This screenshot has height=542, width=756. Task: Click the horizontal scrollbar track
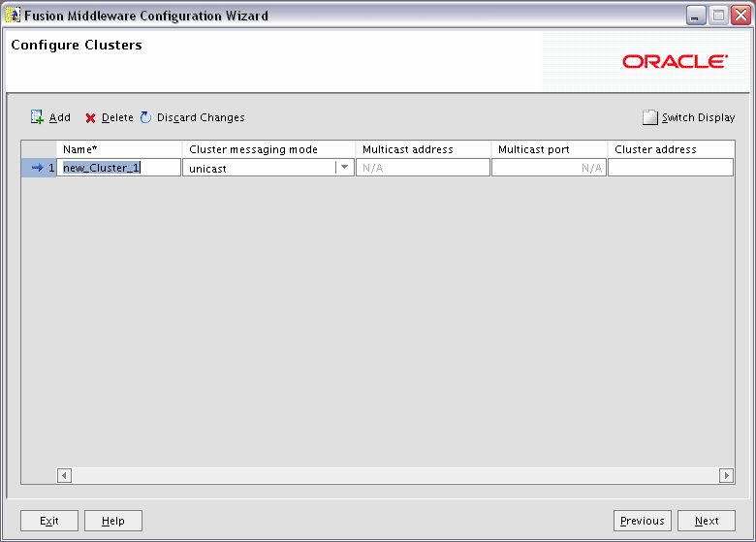pyautogui.click(x=395, y=475)
